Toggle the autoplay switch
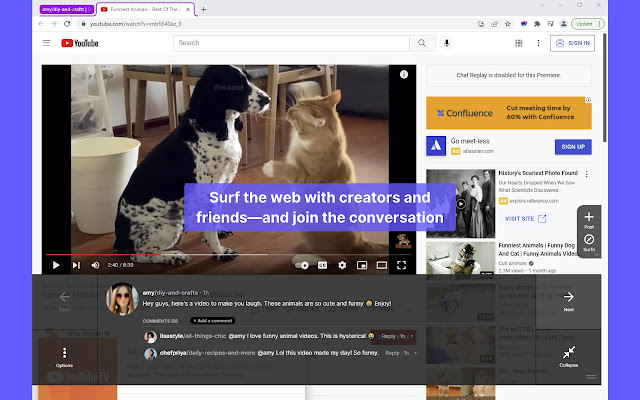640x400 pixels. click(302, 266)
